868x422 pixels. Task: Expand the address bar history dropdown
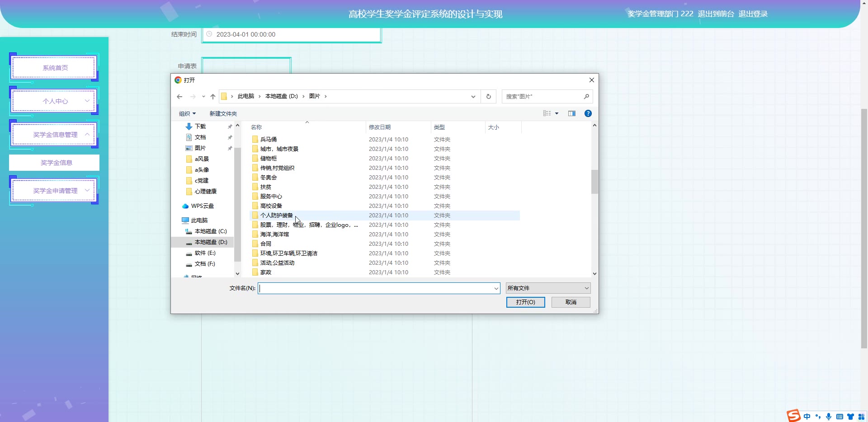[473, 97]
